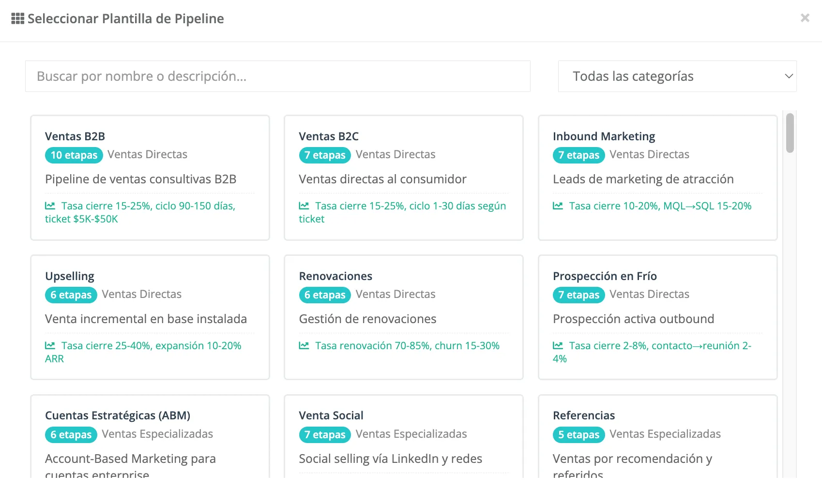Click the chart icon in Ventas B2C card
The image size is (822, 504).
[x=304, y=206]
